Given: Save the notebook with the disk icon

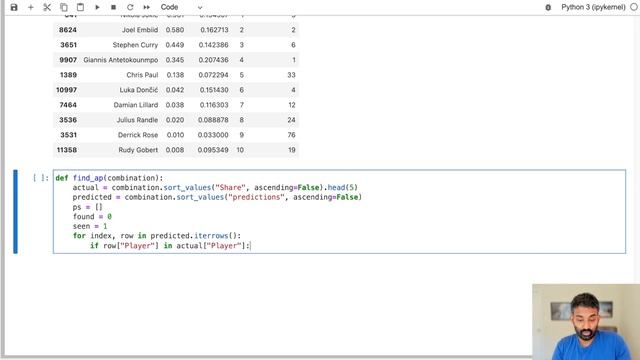Looking at the screenshot, I should pos(14,7).
